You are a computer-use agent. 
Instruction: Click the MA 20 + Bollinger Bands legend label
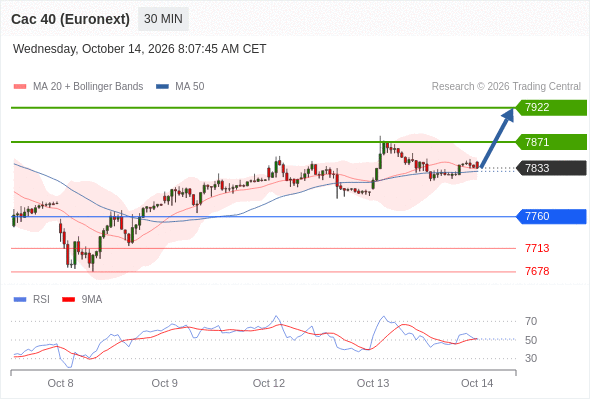click(88, 87)
